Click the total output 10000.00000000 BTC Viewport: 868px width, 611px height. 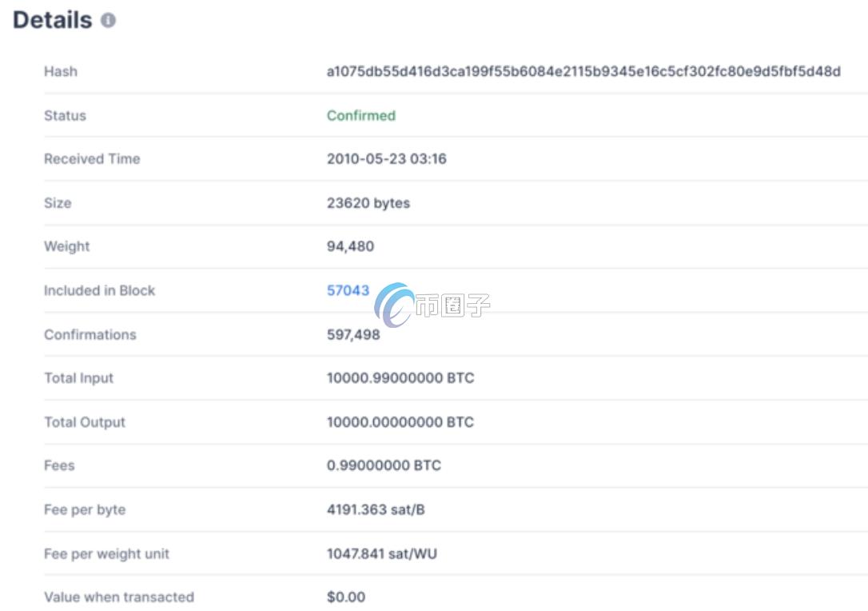[x=400, y=421]
